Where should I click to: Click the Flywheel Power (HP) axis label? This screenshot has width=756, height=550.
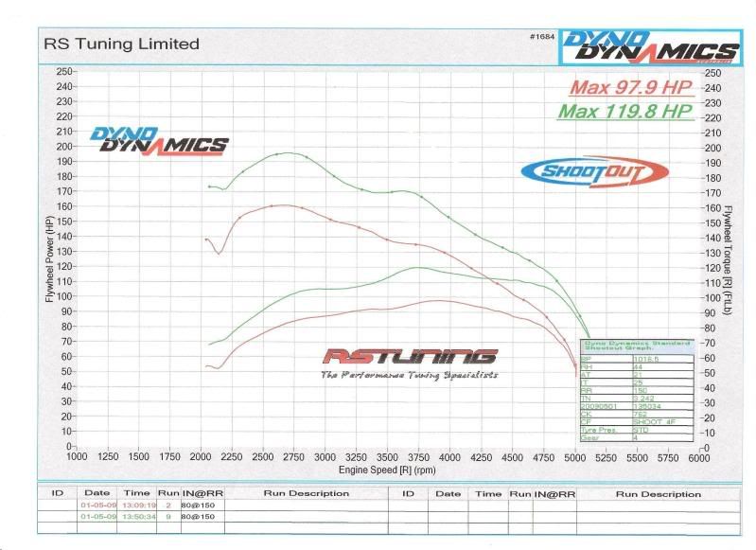tap(49, 258)
